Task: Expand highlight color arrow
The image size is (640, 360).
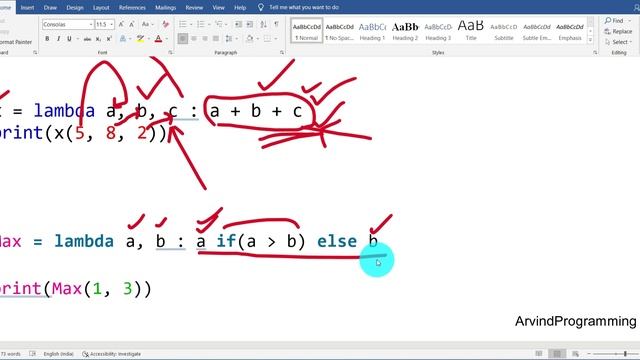Action: coord(149,39)
